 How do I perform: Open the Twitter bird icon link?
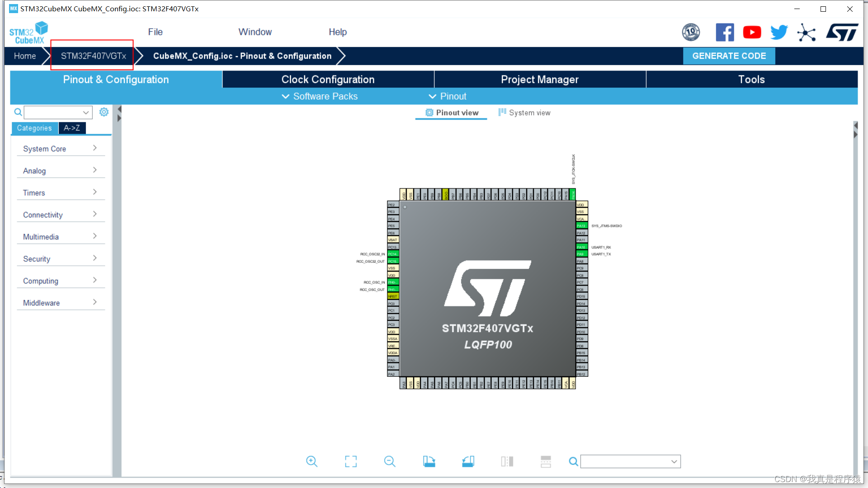pyautogui.click(x=779, y=32)
